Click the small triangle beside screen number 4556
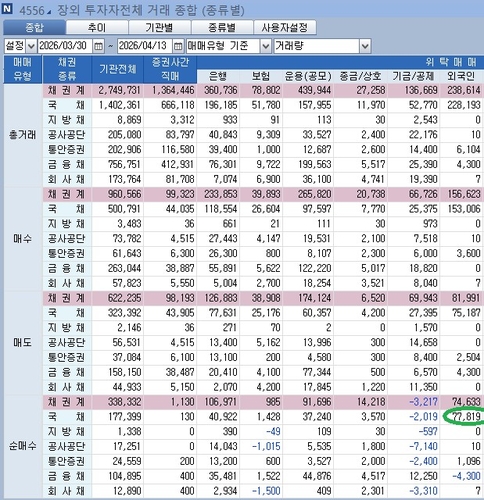484x500 pixels. tap(49, 13)
